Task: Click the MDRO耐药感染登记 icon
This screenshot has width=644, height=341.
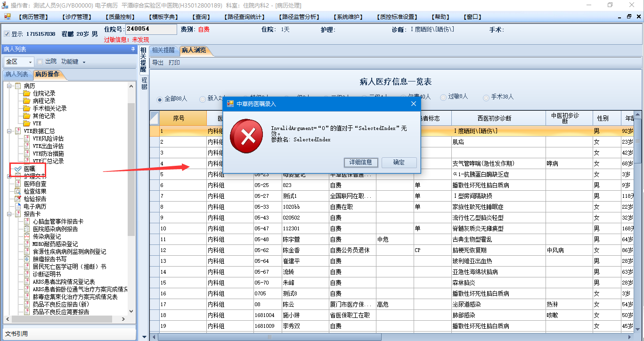Action: pos(27,244)
